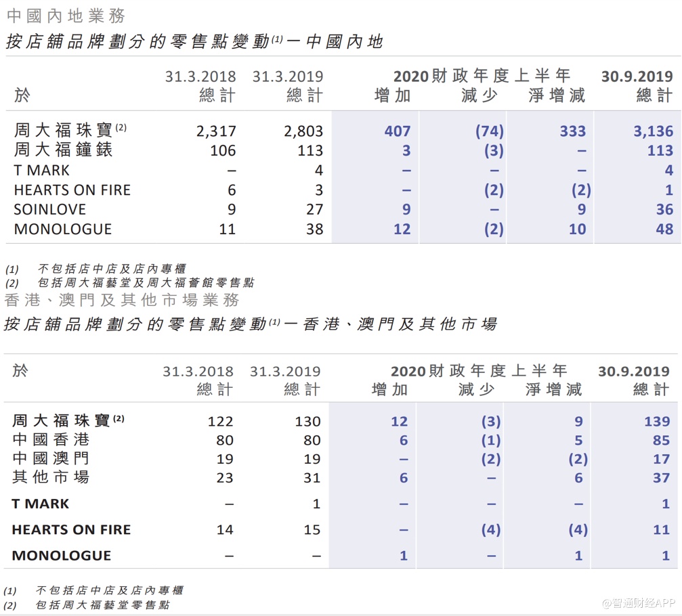The height and width of the screenshot is (616, 682).
Task: Select 周大福珠寶 row label in Mainland table
Action: [70, 130]
